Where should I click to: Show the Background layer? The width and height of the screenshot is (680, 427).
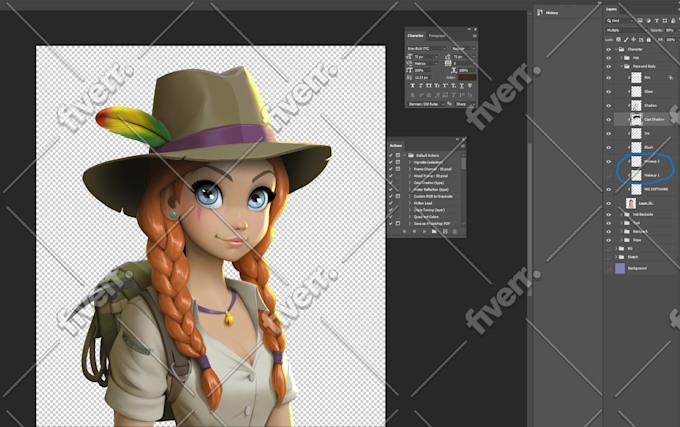click(x=608, y=268)
